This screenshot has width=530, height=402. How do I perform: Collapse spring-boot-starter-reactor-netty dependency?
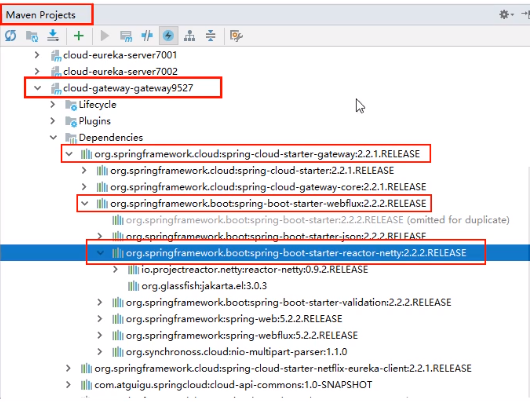(100, 253)
